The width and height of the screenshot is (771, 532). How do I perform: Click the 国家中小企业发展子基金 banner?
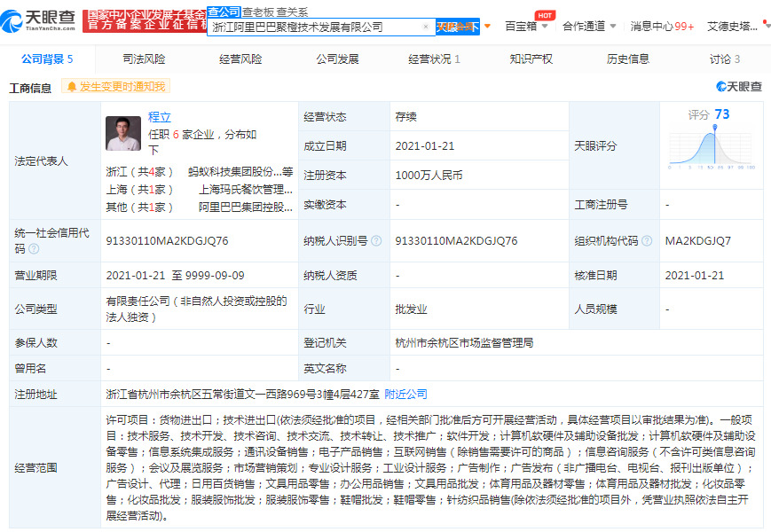click(x=145, y=20)
